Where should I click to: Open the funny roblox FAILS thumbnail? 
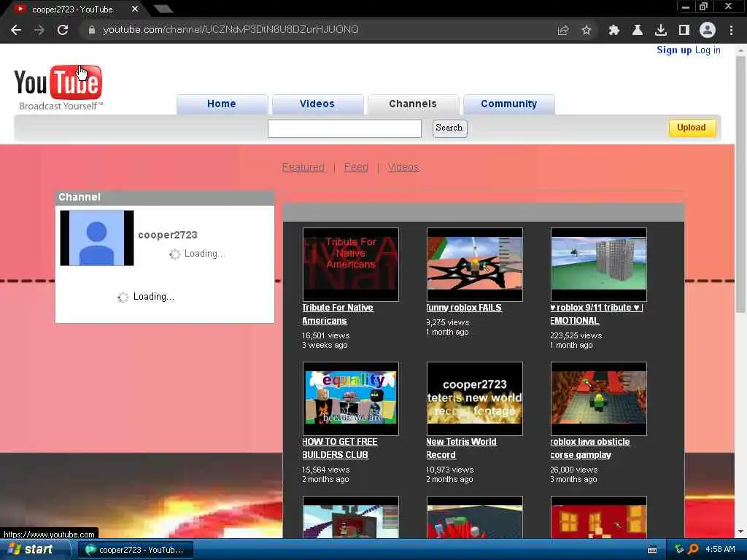474,264
